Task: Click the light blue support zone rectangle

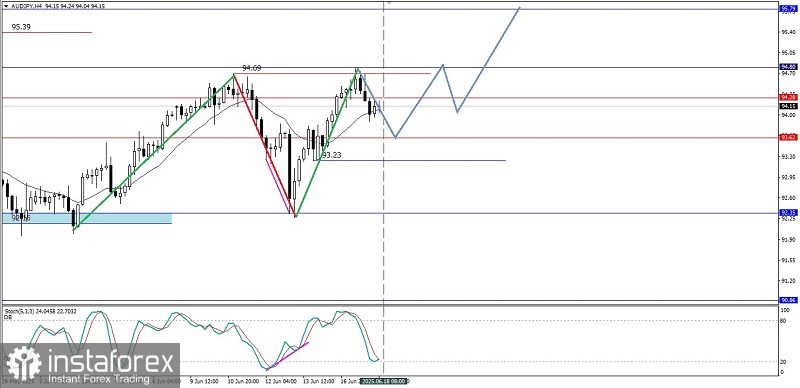Action: point(87,219)
